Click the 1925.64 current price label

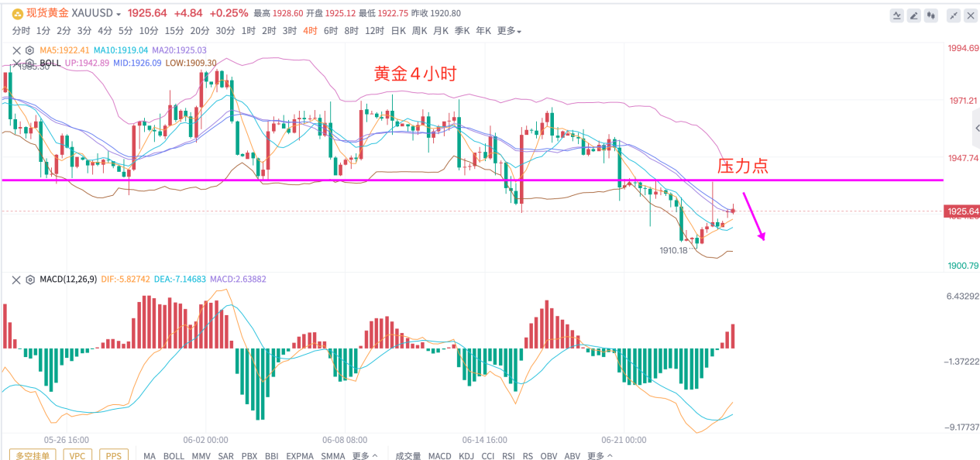[x=962, y=211]
